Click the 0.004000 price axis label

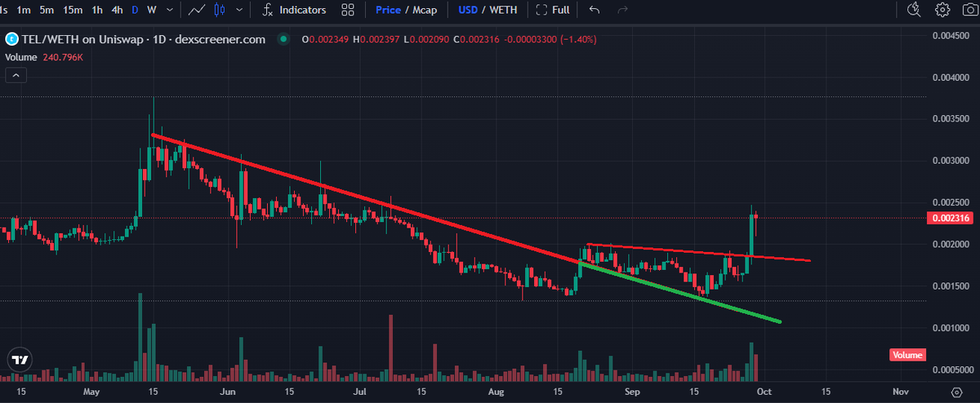tap(952, 77)
